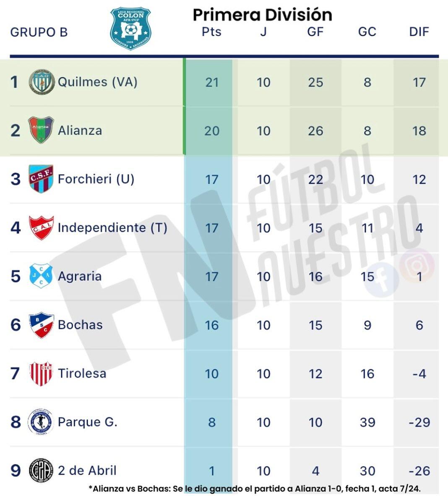This screenshot has height=496, width=448.
Task: Click the Independiente (T) red crest
Action: click(x=41, y=227)
